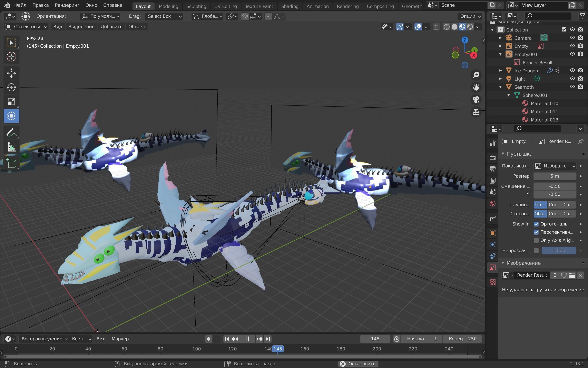Toggle camera view icon in viewport
This screenshot has width=588, height=368.
[x=476, y=100]
